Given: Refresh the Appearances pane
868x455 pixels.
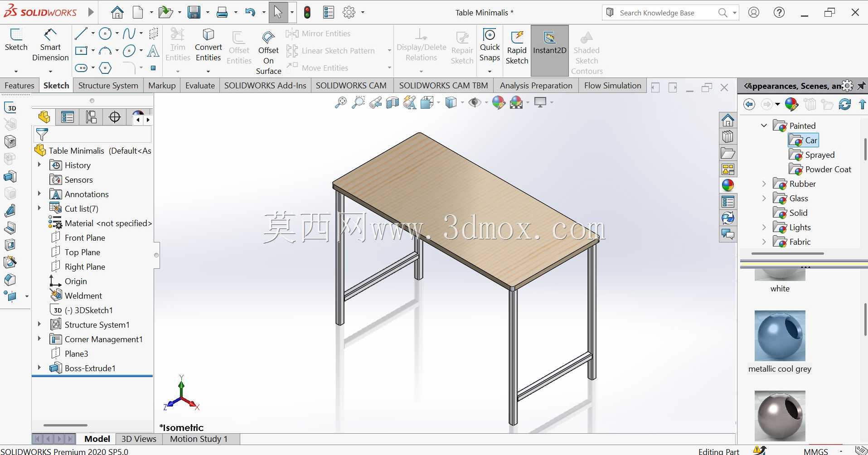Looking at the screenshot, I should point(845,104).
